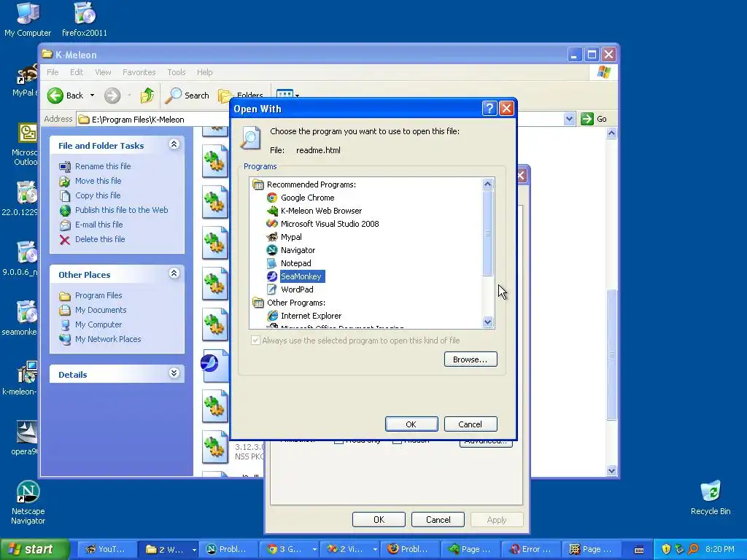Open the Back button history dropdown arrow
747x560 pixels.
click(x=92, y=96)
